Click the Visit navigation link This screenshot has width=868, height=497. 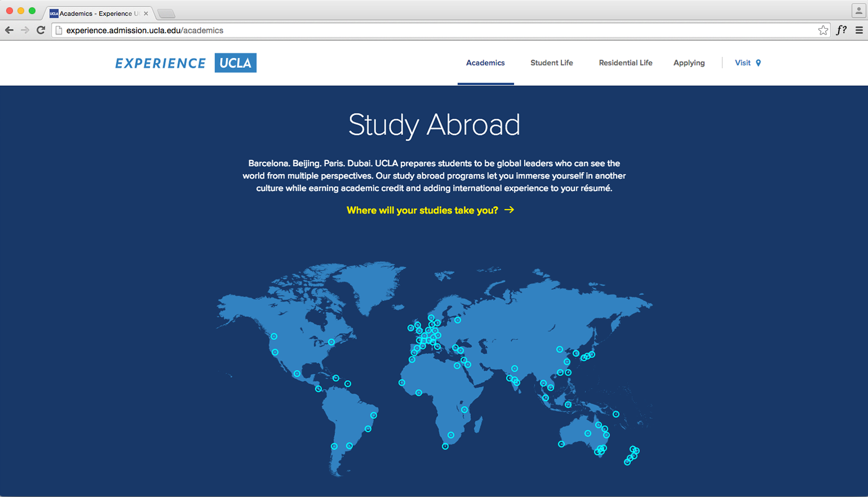pyautogui.click(x=743, y=63)
